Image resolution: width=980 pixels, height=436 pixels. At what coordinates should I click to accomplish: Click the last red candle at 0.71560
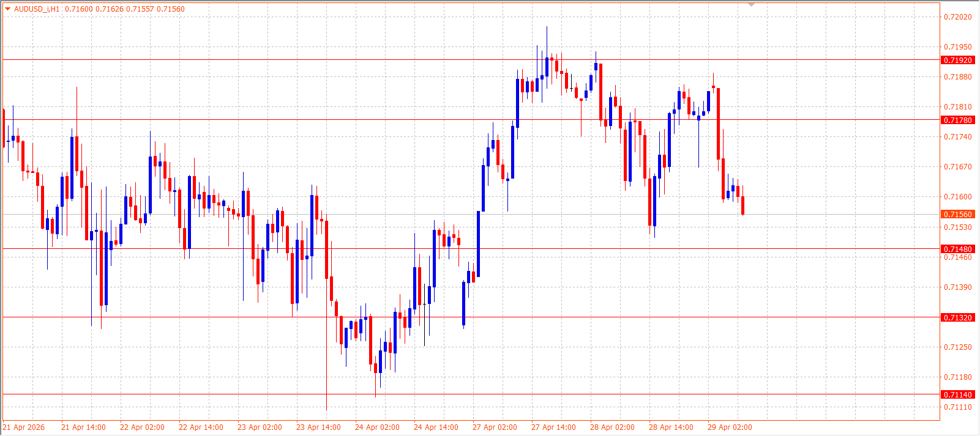[x=742, y=205]
